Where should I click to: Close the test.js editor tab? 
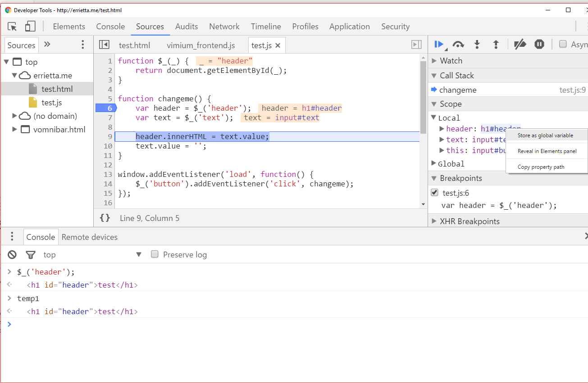(x=278, y=45)
